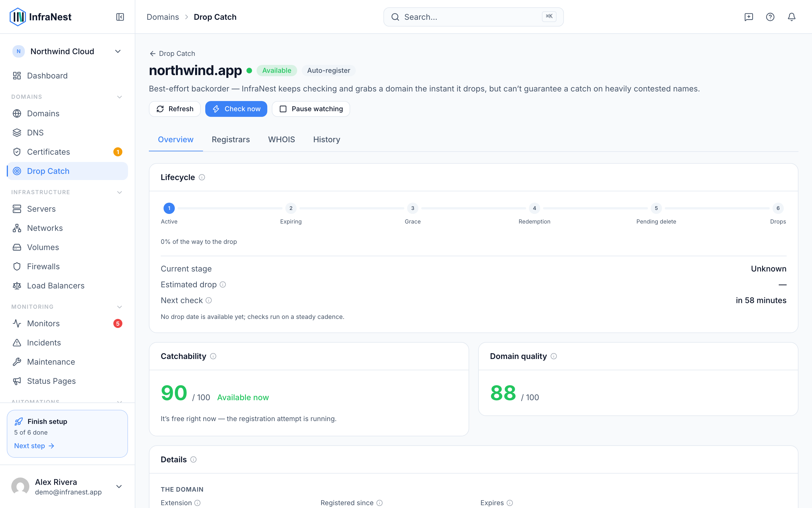812x508 pixels.
Task: Focus the Search input field
Action: (473, 17)
